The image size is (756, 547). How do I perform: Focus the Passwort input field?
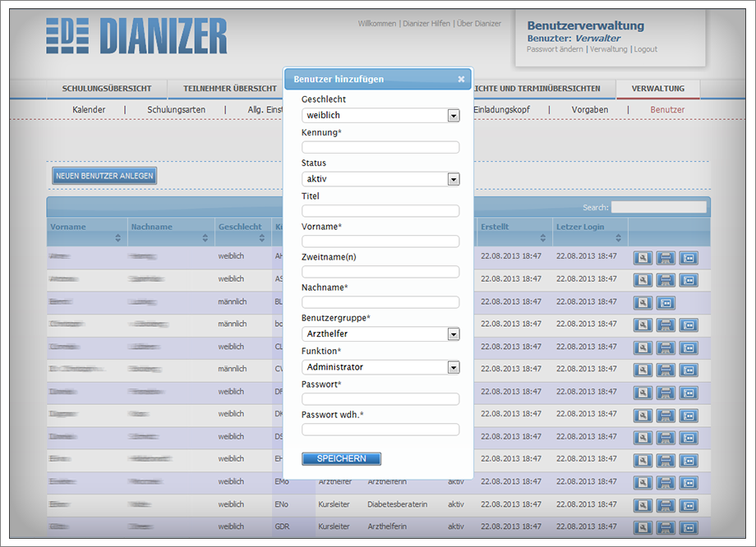point(380,398)
